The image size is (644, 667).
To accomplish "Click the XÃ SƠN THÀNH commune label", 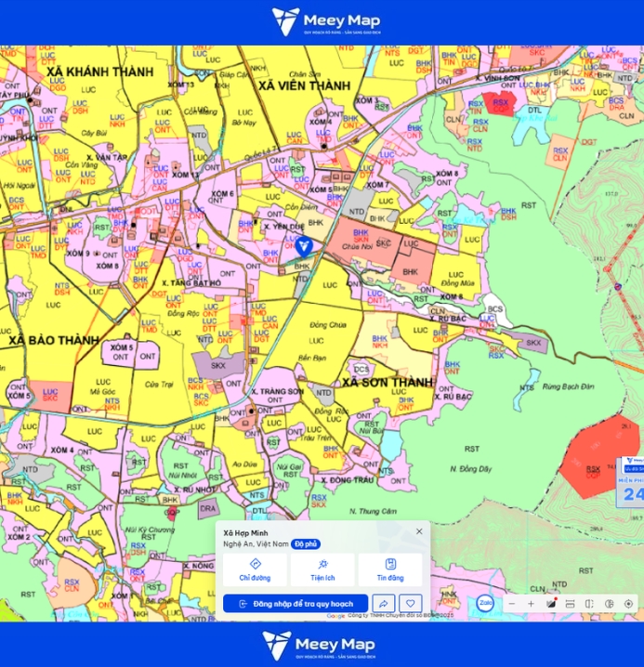I will (388, 383).
